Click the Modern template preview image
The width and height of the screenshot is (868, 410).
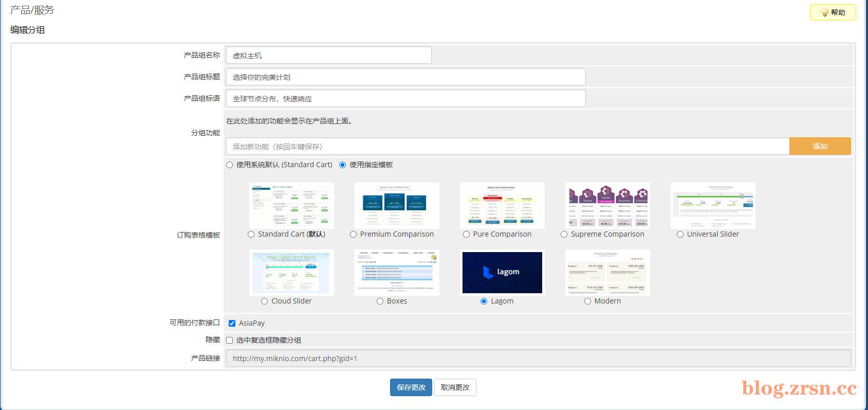tap(607, 273)
